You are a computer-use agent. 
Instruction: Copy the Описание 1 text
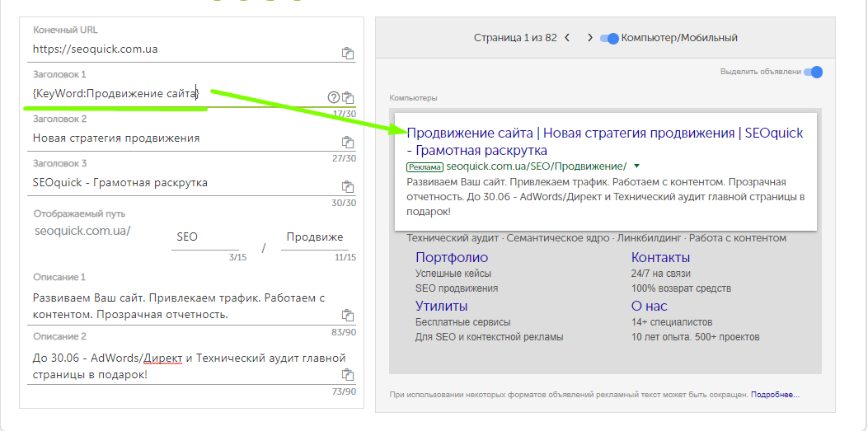click(x=348, y=316)
